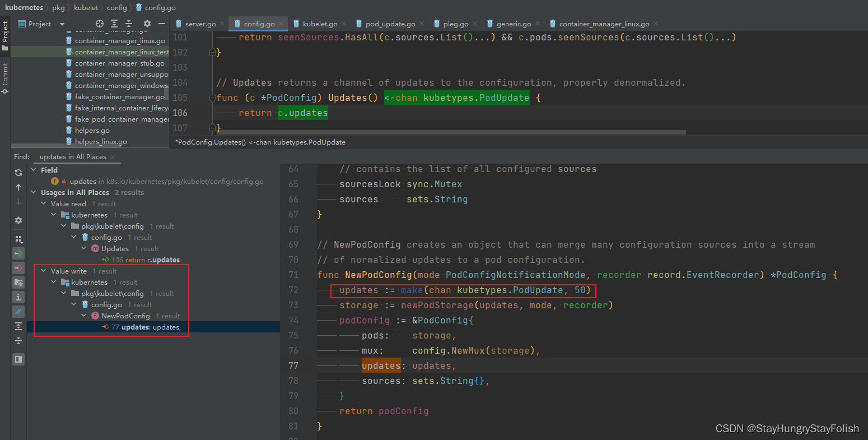The height and width of the screenshot is (440, 868).
Task: Toggle show comments usages filter
Action: [18, 311]
